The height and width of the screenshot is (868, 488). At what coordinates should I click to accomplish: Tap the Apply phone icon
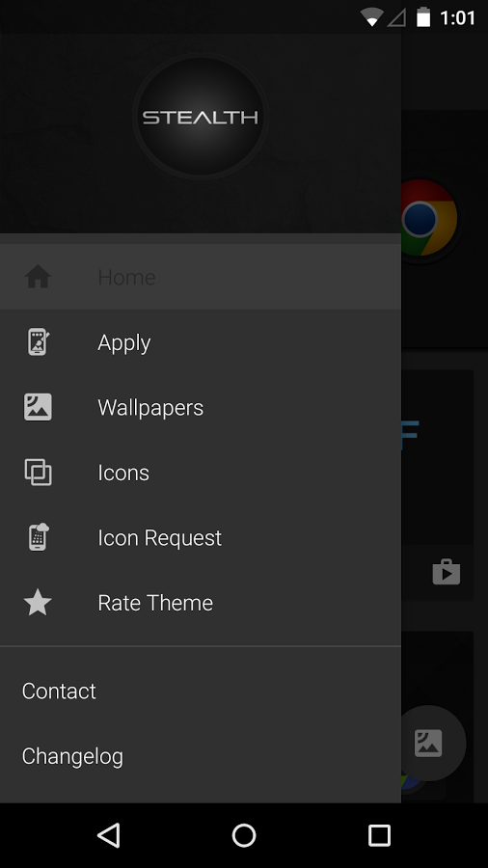pyautogui.click(x=39, y=341)
